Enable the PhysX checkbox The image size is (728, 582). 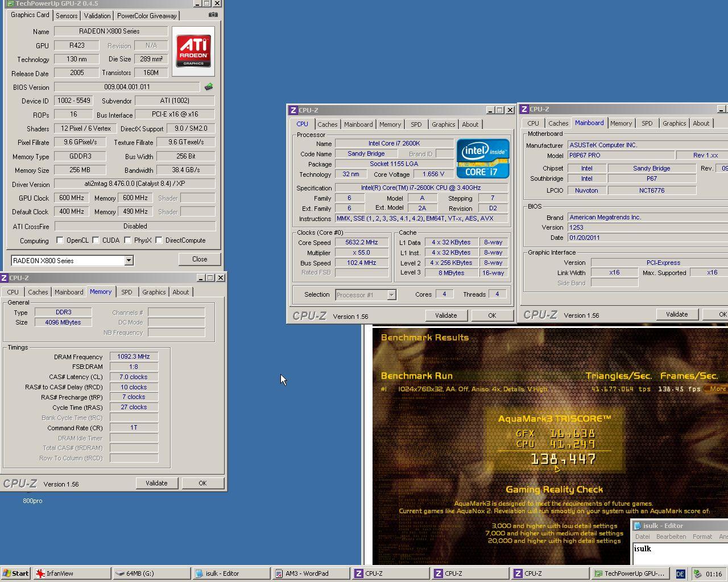pos(127,240)
